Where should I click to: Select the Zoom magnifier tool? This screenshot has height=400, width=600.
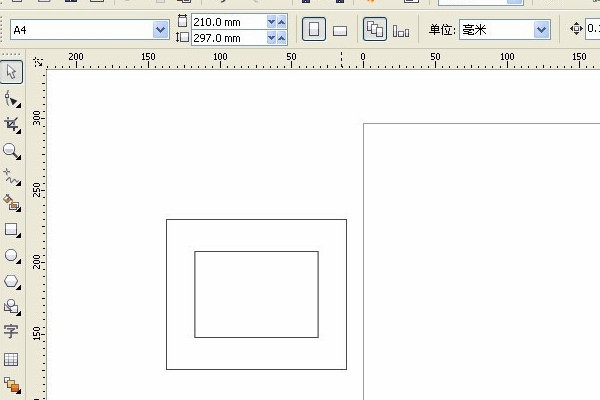pyautogui.click(x=12, y=151)
